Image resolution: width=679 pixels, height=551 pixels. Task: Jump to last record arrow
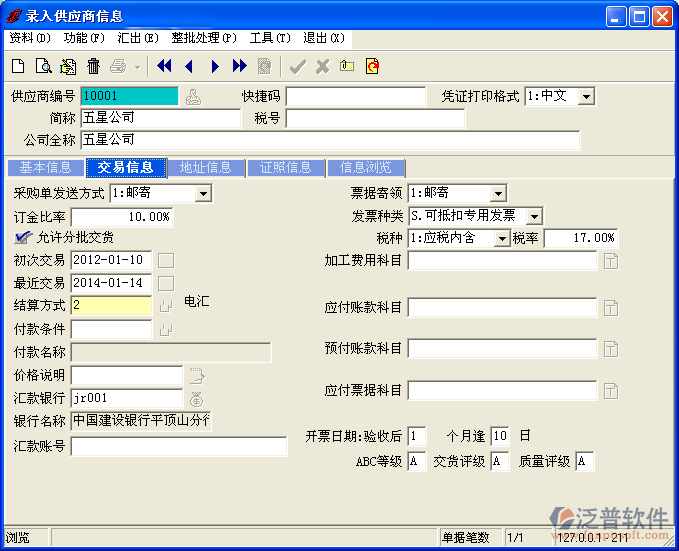(x=239, y=66)
